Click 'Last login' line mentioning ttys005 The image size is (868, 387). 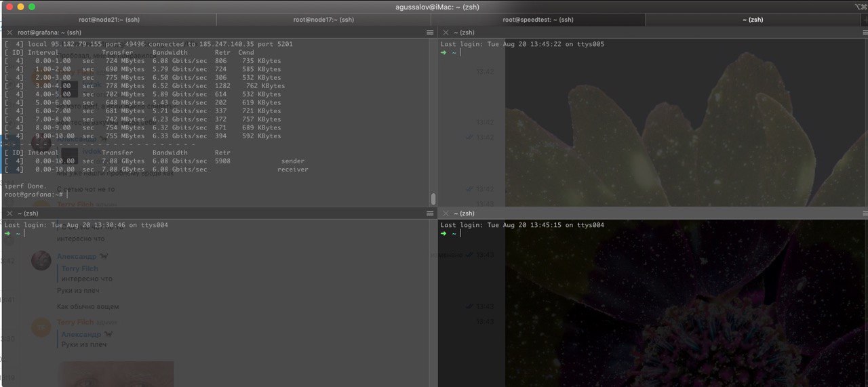[522, 44]
